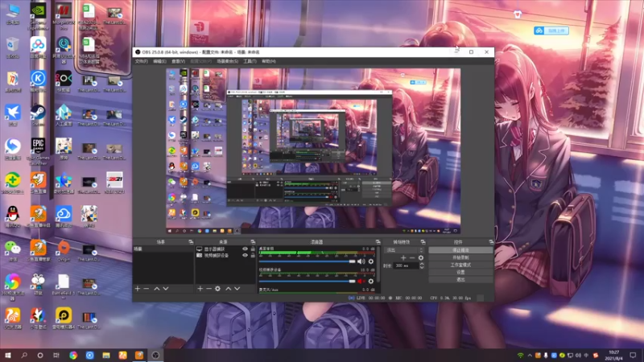Add a scene transition with plus icon

pos(403,257)
